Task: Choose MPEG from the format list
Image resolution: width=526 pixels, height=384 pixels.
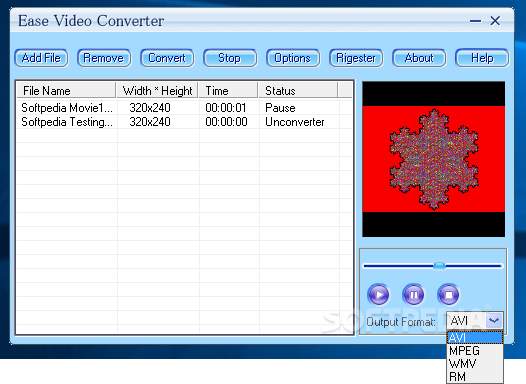Action: pyautogui.click(x=475, y=350)
